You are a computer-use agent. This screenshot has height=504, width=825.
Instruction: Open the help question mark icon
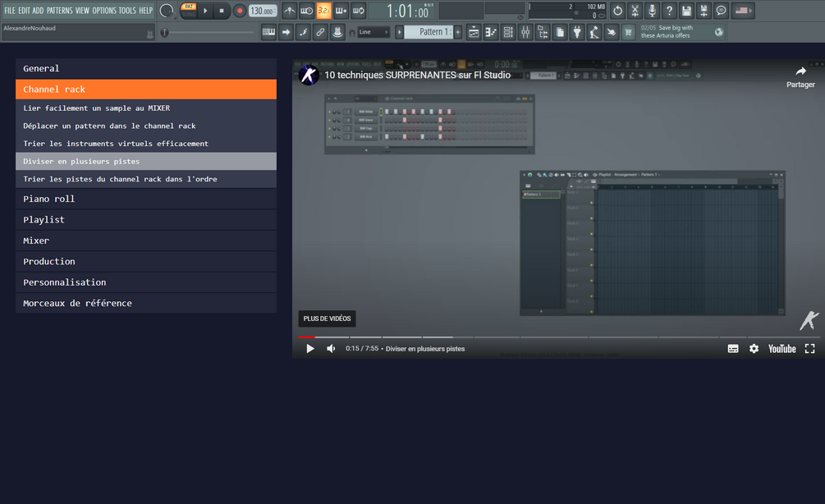tap(669, 11)
